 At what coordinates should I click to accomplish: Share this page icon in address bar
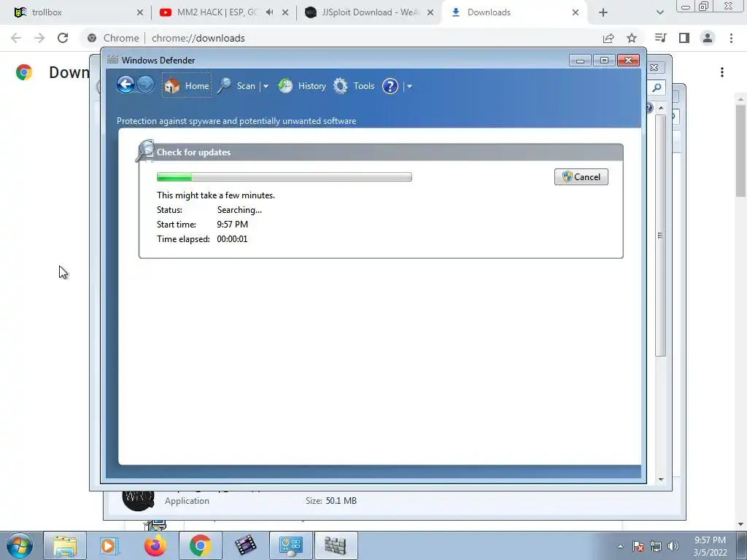[608, 38]
